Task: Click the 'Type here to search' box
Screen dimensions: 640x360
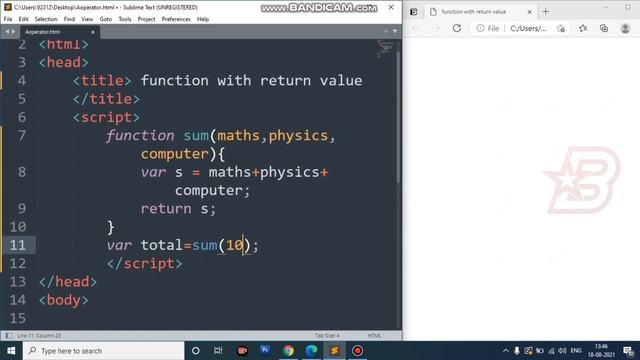Action: (x=103, y=351)
